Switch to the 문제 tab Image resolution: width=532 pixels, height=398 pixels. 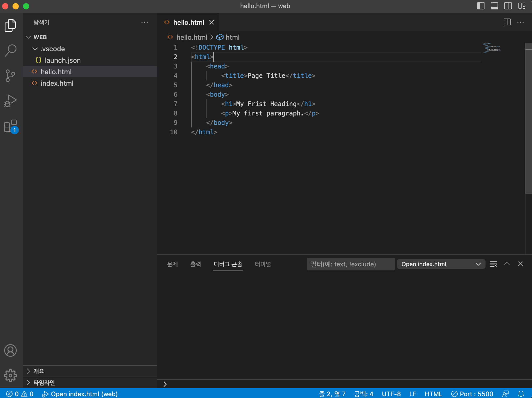172,264
